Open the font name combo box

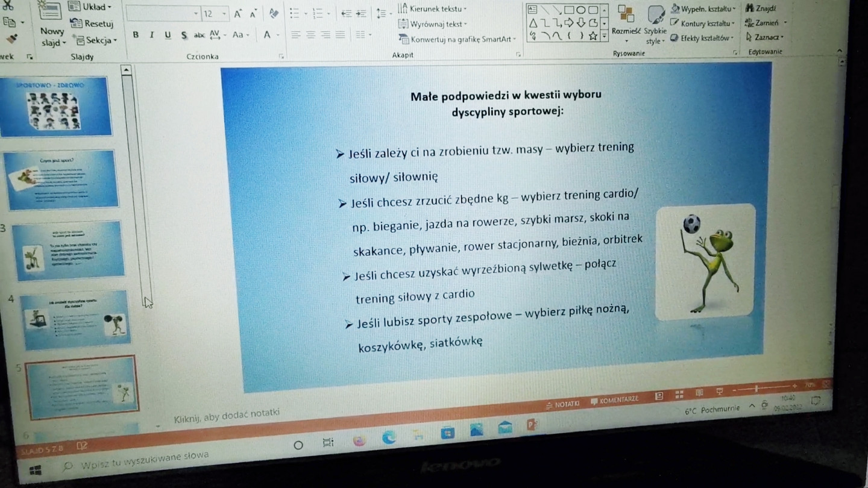[x=163, y=14]
